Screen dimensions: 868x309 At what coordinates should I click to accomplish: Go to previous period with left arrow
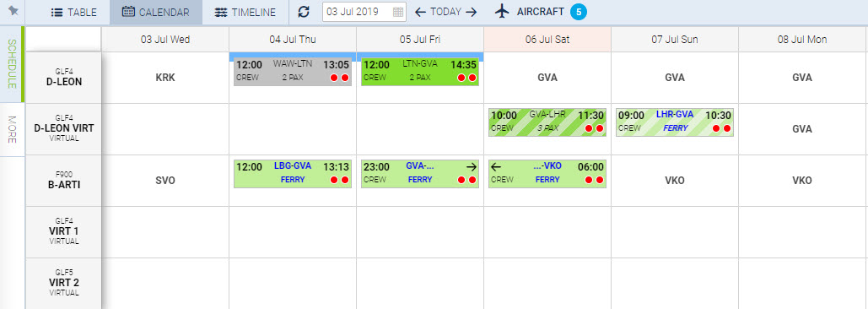[420, 12]
